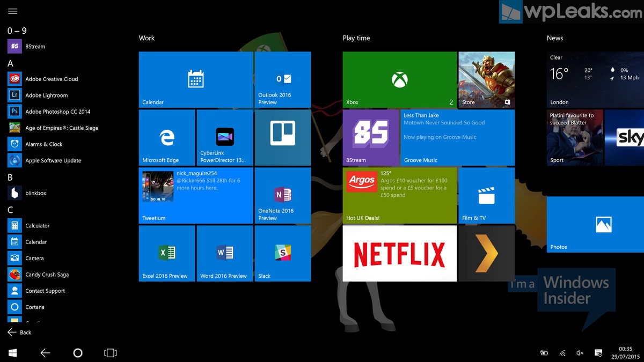Jump using the A letter header

pos(10,63)
